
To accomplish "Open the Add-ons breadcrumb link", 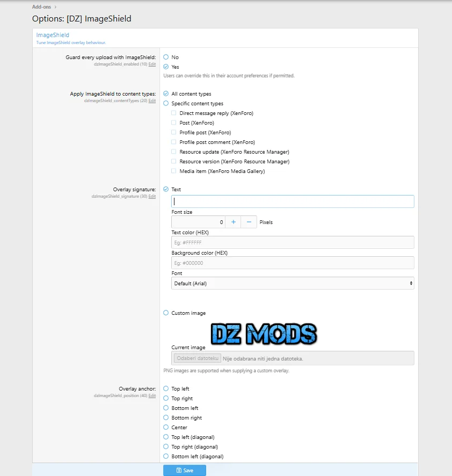I will pos(42,7).
